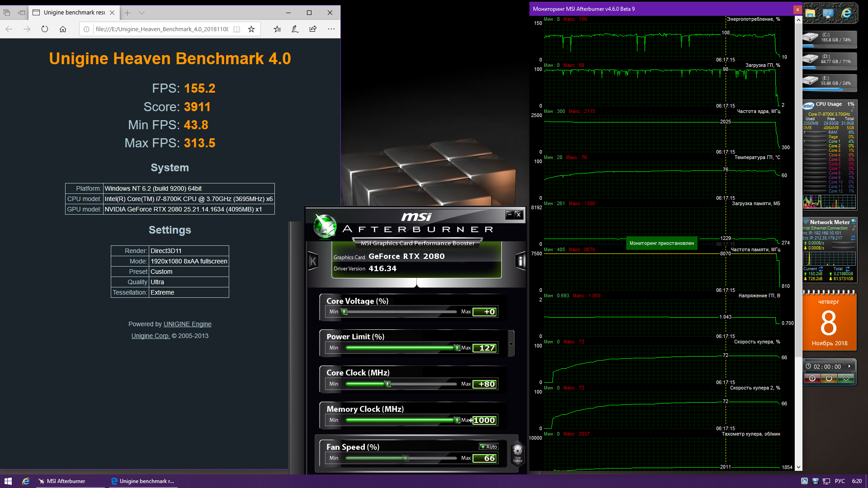Click the Core Clock slider handle
The image size is (868, 488).
coord(387,384)
